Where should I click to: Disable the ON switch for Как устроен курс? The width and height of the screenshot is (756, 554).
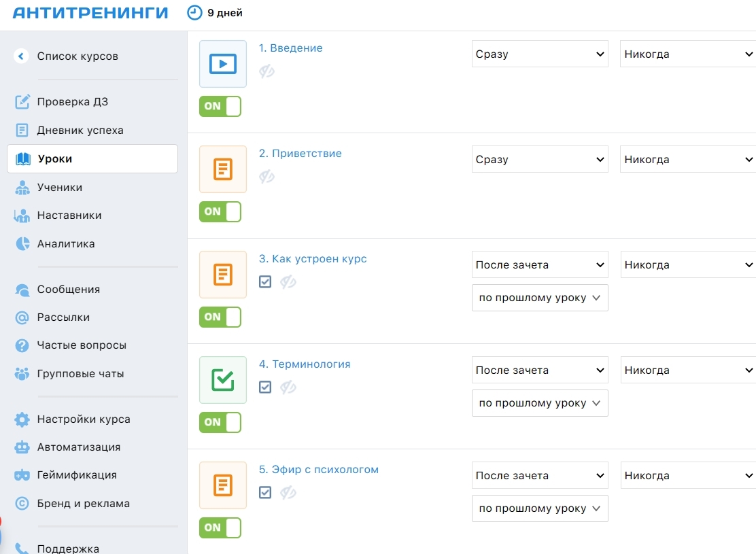(x=220, y=317)
